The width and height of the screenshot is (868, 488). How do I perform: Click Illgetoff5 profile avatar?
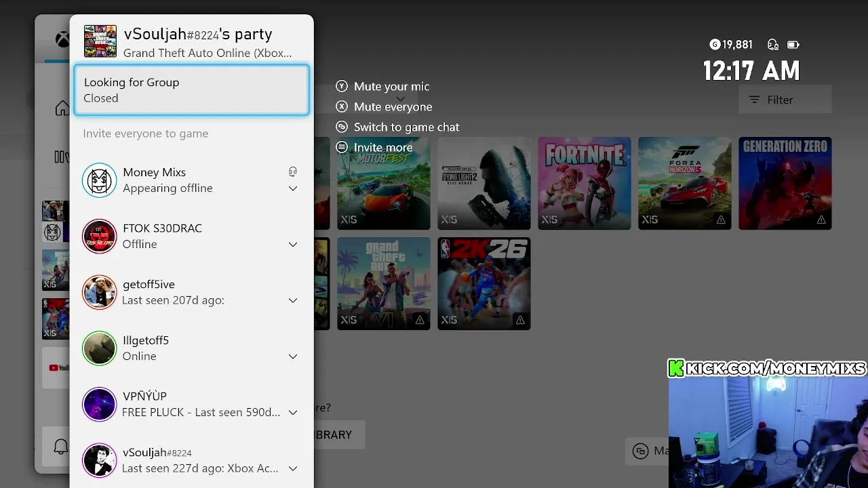pos(100,348)
